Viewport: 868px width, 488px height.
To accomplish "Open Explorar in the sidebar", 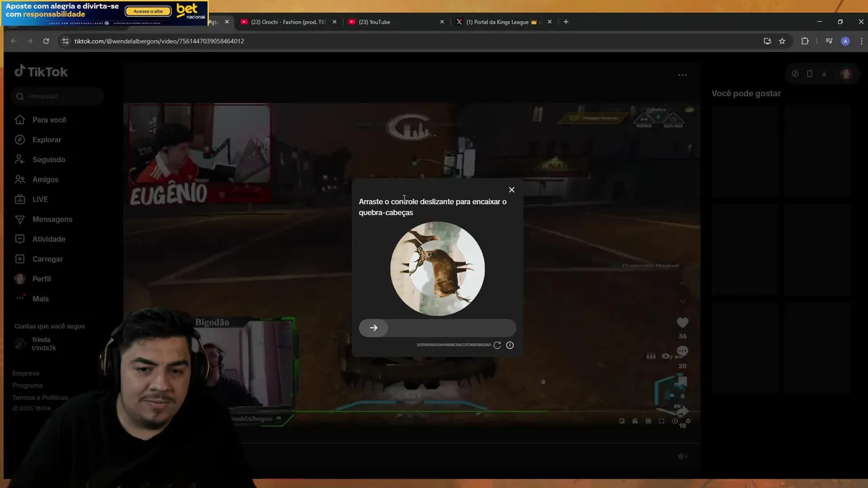I will point(38,140).
